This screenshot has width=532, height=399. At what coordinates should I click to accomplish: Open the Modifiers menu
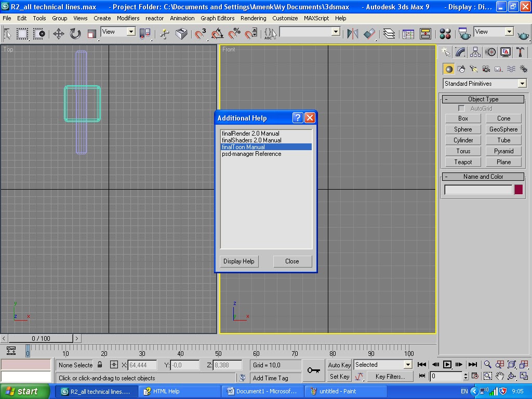click(128, 18)
